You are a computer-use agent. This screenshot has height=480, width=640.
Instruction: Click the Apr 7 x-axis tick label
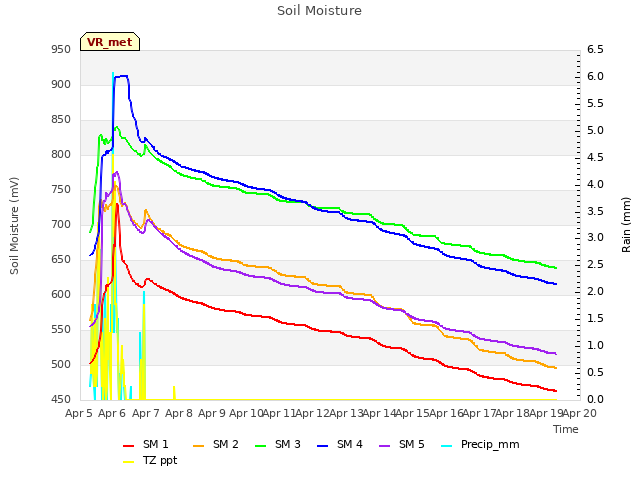tap(145, 413)
